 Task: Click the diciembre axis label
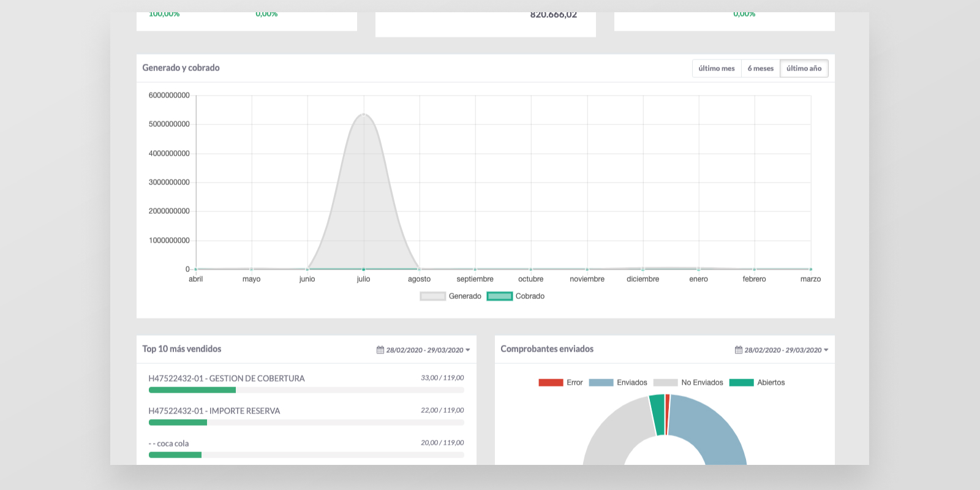(643, 279)
